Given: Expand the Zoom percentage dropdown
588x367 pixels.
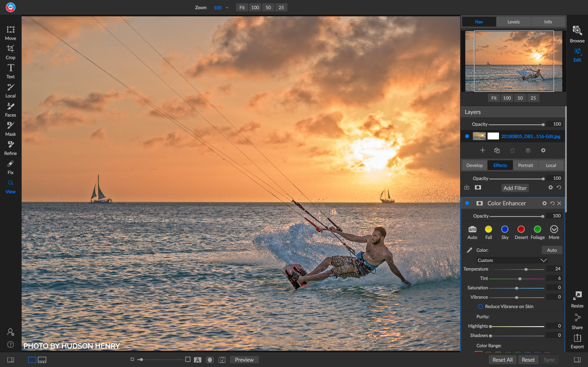Looking at the screenshot, I should 227,8.
